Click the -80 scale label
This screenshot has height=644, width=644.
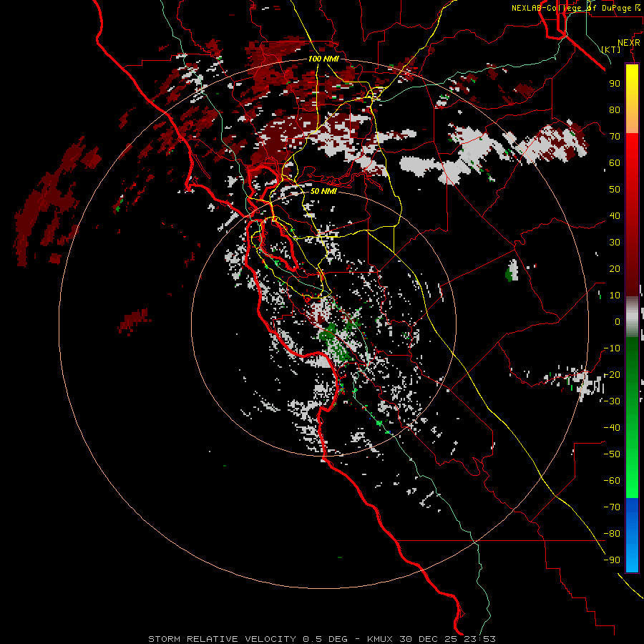(x=612, y=534)
